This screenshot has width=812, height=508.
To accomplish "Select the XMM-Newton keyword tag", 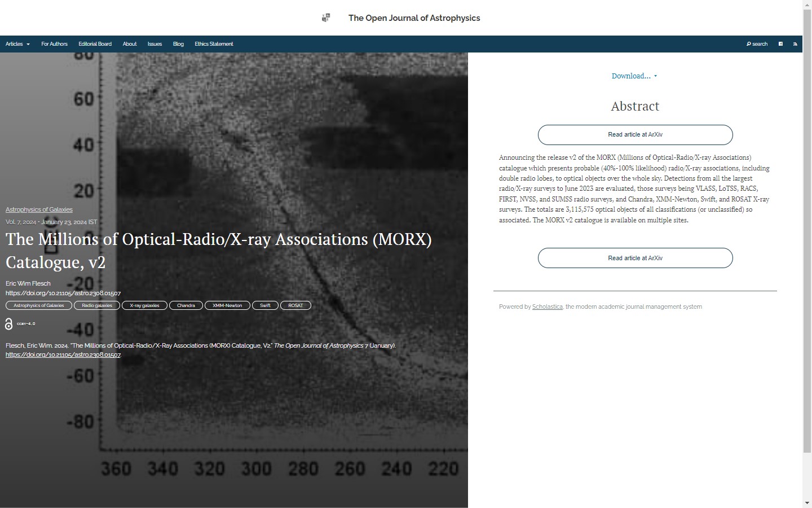I will point(227,305).
